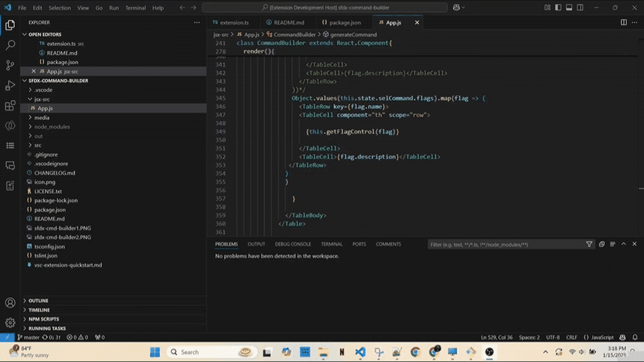This screenshot has width=644, height=362.
Task: Customize layout from title bar
Action: point(547,7)
